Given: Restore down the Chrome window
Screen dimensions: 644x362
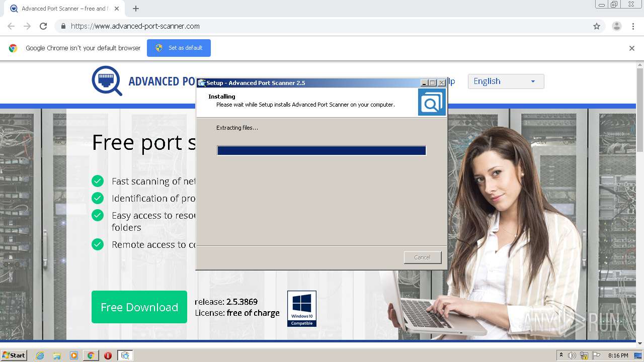Looking at the screenshot, I should 614,5.
